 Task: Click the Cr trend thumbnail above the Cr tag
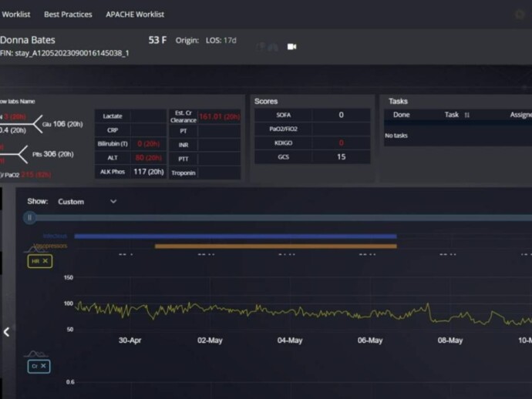coord(35,354)
